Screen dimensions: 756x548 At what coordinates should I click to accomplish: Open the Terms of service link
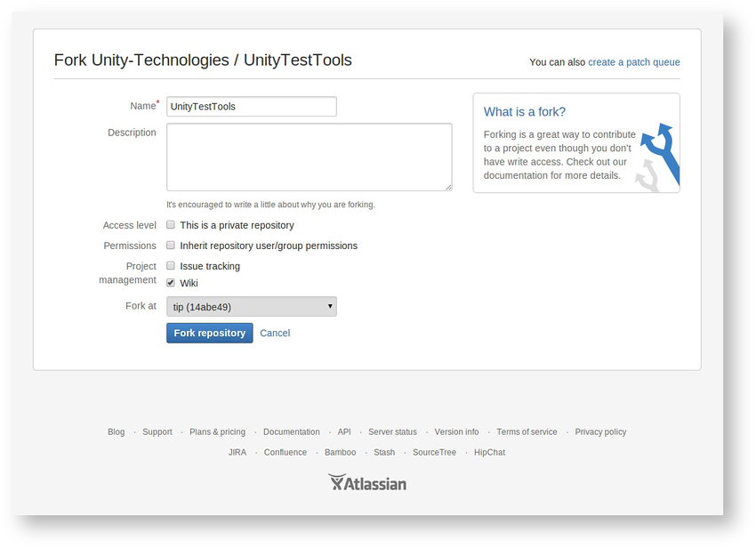coord(527,432)
